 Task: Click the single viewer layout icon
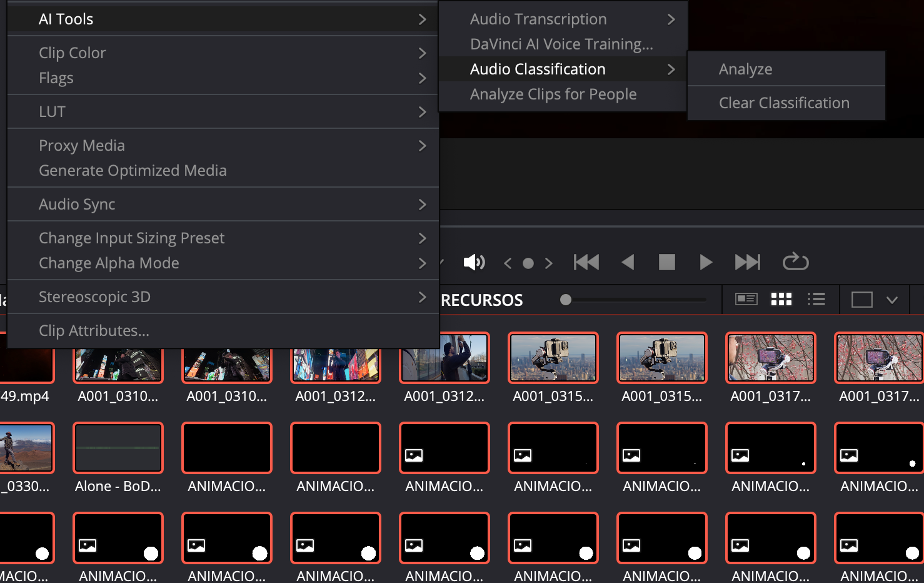[862, 300]
